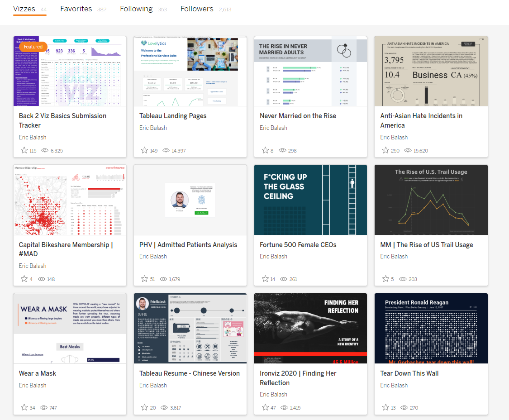Star the Anti-Asian Hate Incidents viz

[385, 150]
